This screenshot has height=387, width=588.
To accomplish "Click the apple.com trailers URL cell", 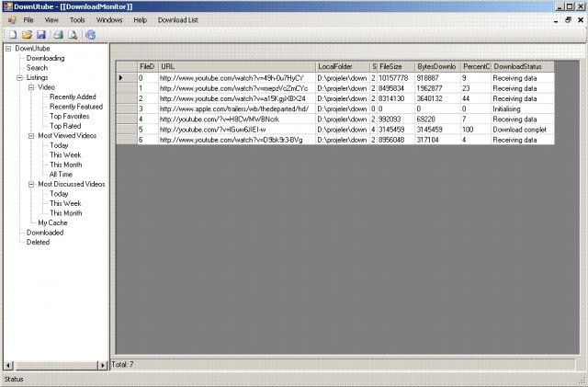I will 237,108.
